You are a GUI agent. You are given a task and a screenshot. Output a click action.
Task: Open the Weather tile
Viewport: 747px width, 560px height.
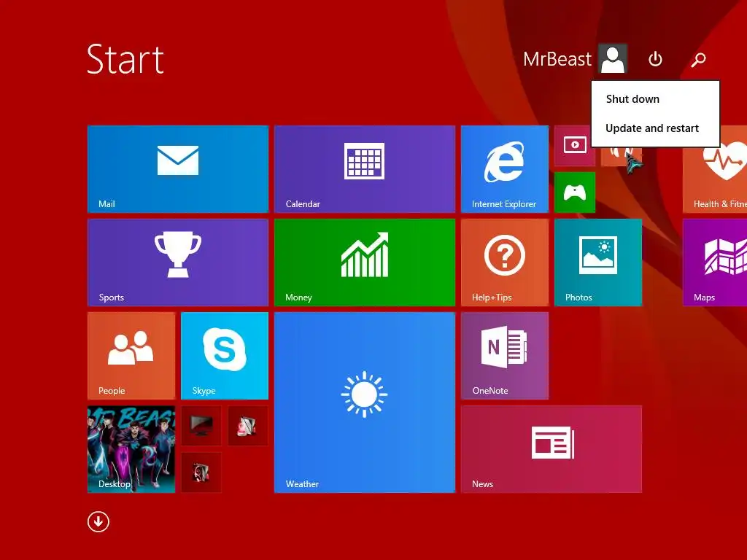[x=365, y=402]
